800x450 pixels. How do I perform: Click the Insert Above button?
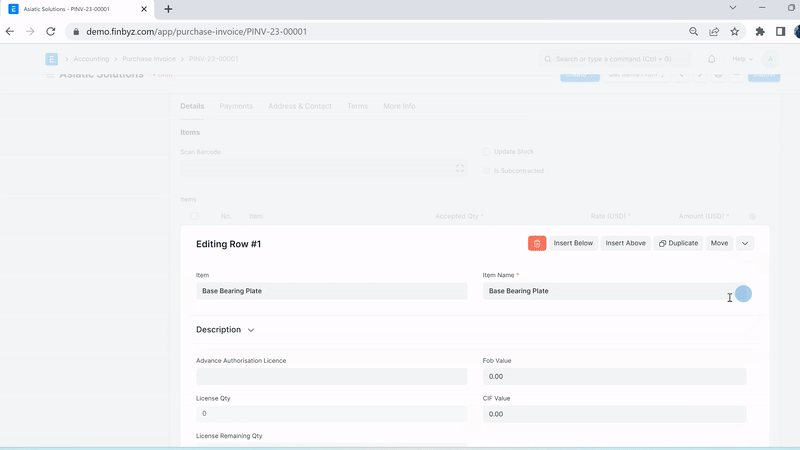(x=625, y=243)
